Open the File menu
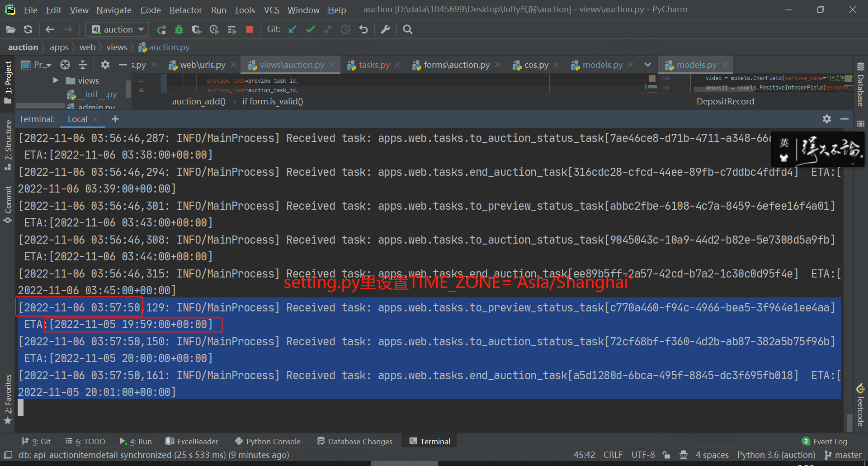Image resolution: width=868 pixels, height=466 pixels. click(x=30, y=9)
